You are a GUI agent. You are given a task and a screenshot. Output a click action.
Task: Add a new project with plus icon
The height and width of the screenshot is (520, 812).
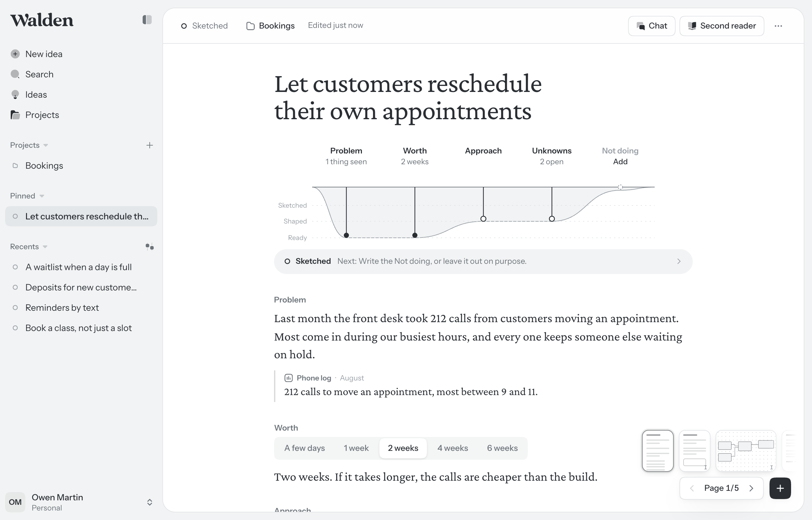click(150, 145)
